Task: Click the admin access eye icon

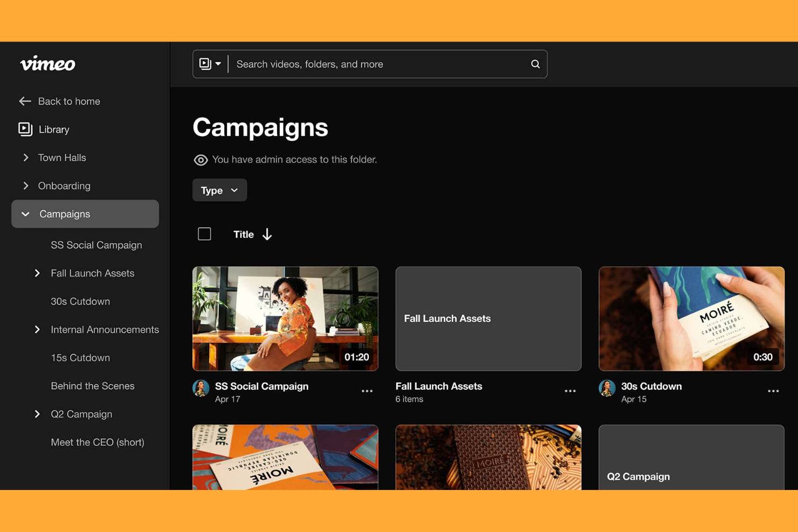Action: tap(201, 160)
